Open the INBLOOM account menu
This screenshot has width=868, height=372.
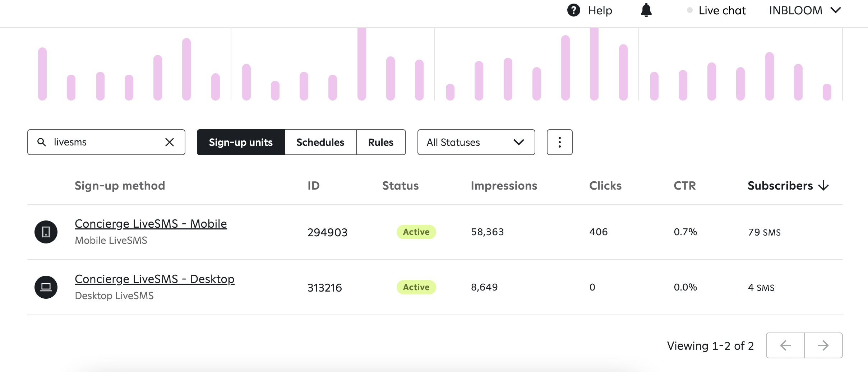pos(805,10)
